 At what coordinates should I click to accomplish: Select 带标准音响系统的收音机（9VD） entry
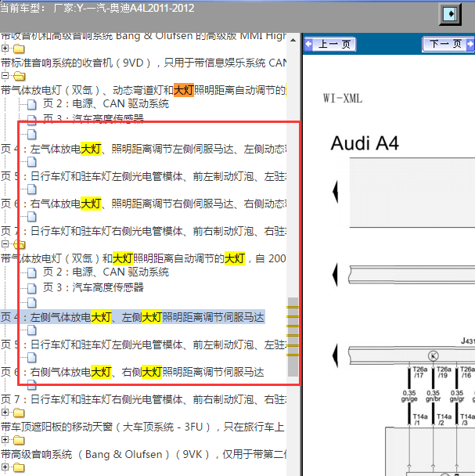coord(143,63)
